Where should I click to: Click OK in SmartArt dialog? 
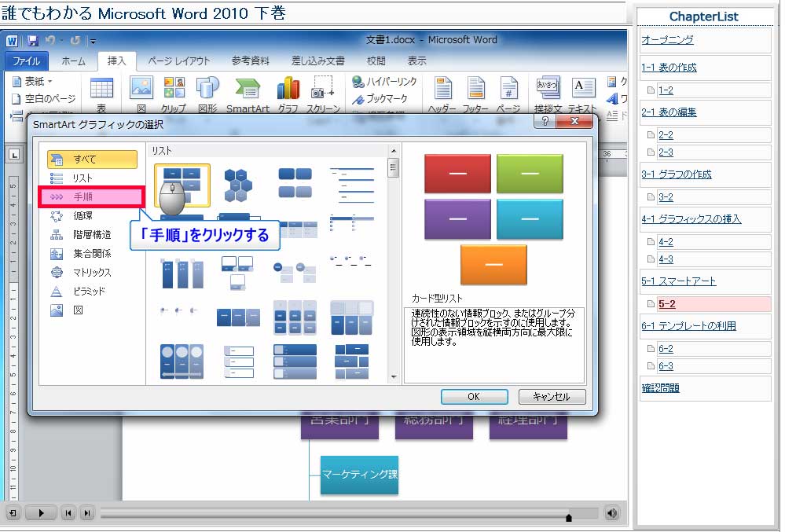pos(474,396)
